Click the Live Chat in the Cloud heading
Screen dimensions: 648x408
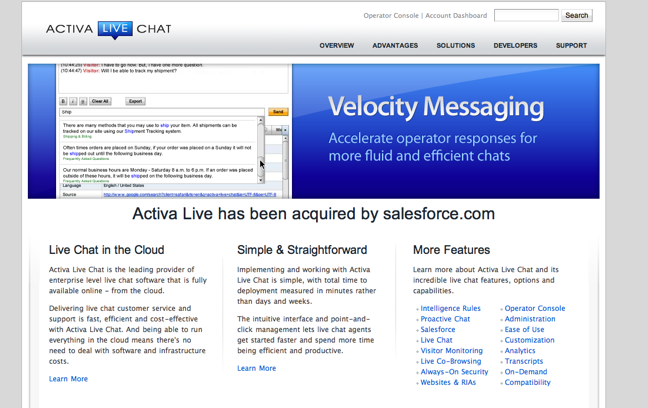pyautogui.click(x=107, y=250)
